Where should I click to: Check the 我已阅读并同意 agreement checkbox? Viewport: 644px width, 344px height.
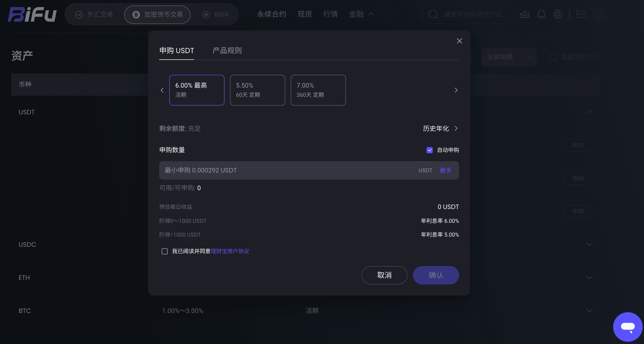164,251
